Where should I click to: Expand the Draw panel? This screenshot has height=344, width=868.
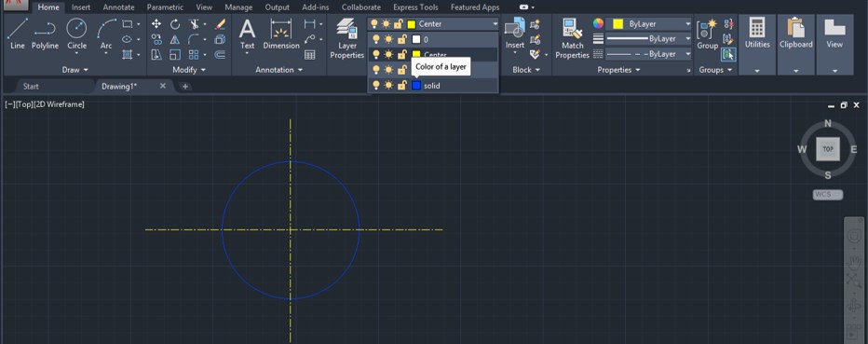click(75, 70)
